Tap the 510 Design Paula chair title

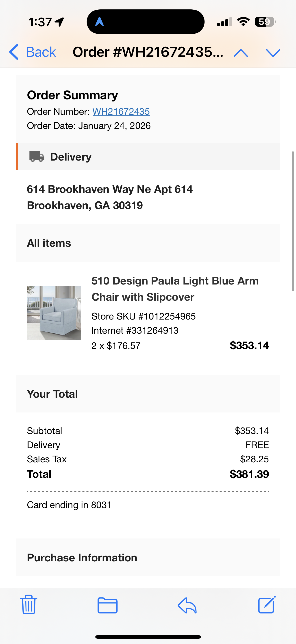coord(175,289)
